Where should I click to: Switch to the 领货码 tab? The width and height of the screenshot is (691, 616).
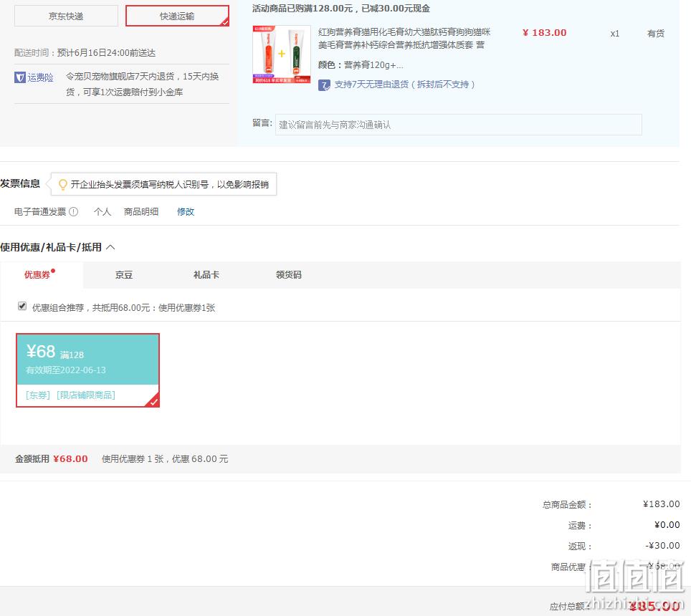pyautogui.click(x=289, y=275)
